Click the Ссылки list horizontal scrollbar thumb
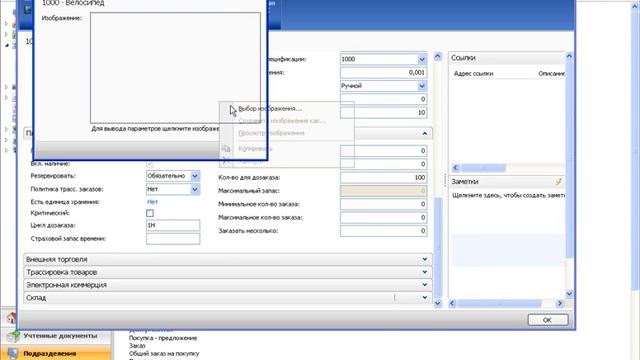 pyautogui.click(x=484, y=168)
